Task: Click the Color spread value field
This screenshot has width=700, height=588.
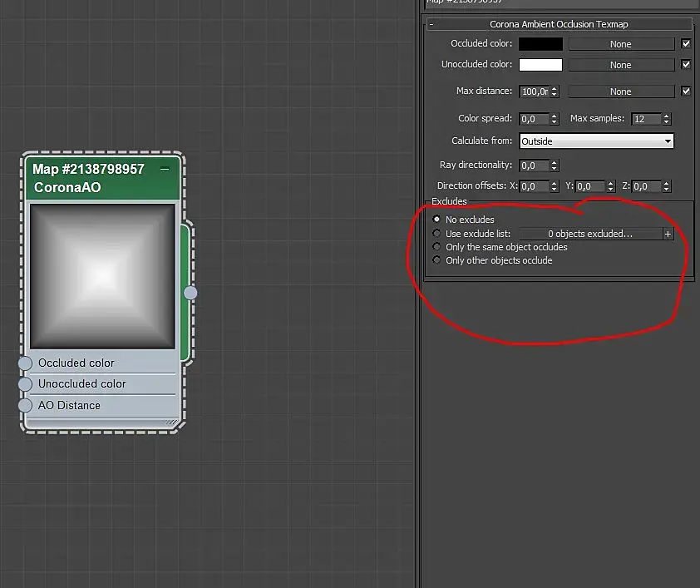Action: pos(535,119)
